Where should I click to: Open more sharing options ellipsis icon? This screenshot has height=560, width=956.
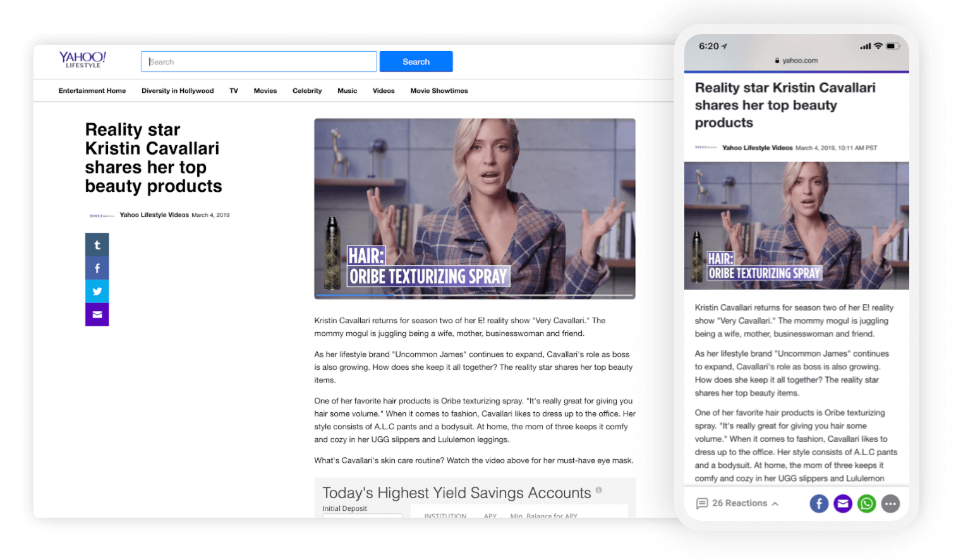[x=890, y=504]
